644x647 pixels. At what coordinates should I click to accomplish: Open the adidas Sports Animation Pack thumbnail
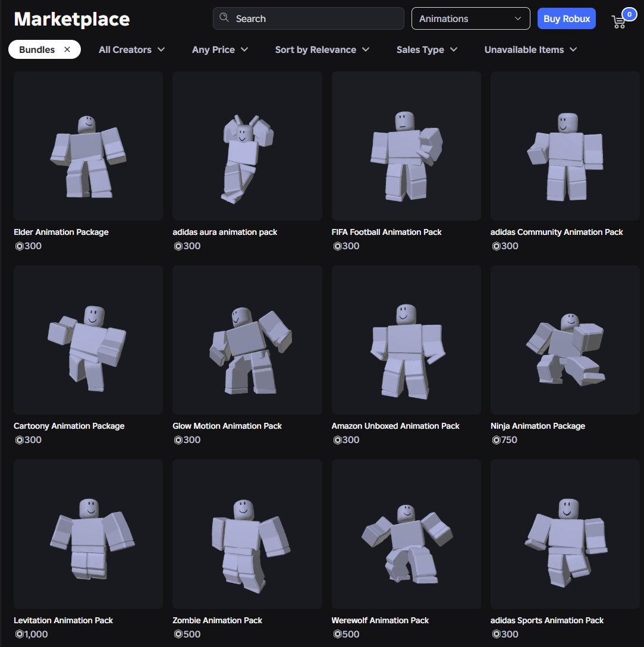tap(565, 534)
